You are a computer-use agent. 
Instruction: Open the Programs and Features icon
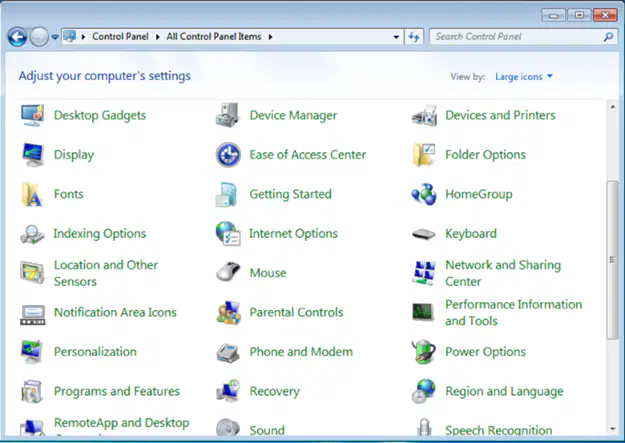tap(31, 392)
